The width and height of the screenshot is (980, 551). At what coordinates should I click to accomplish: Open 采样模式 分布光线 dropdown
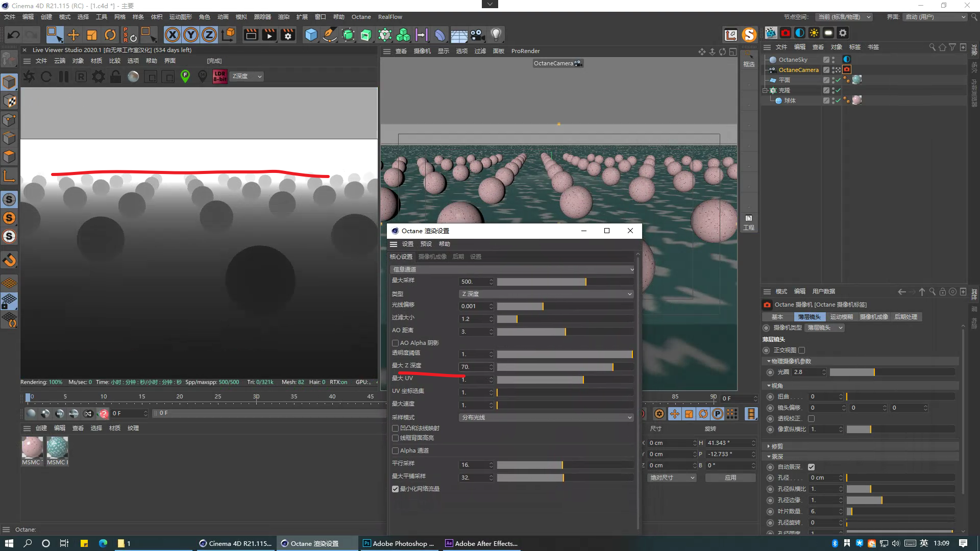[x=546, y=417]
